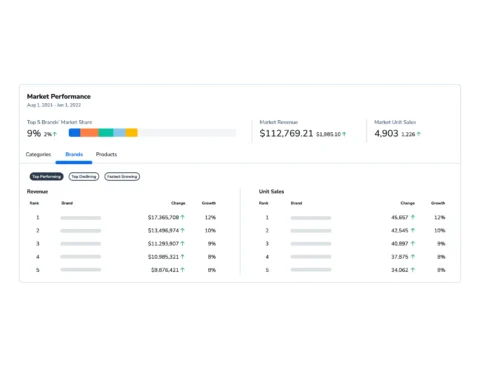The image size is (480, 367).
Task: Click the arrow next to 45,657 unit sales
Action: tap(413, 217)
